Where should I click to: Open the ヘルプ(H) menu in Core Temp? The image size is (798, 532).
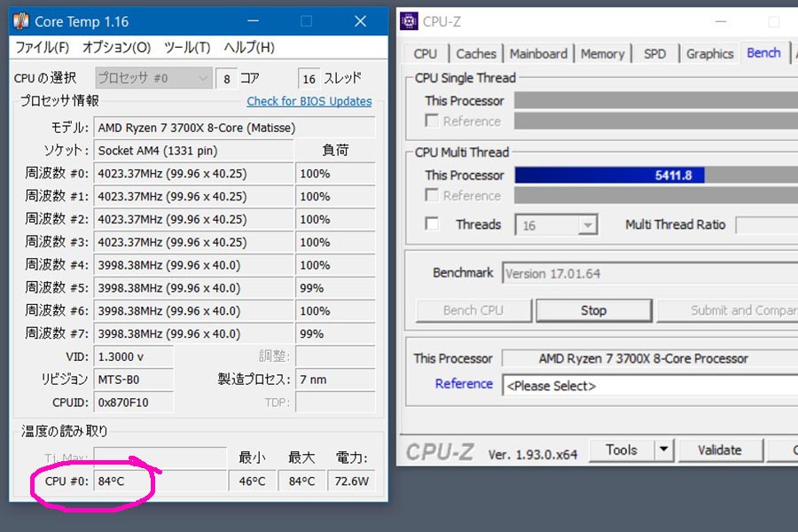click(249, 47)
